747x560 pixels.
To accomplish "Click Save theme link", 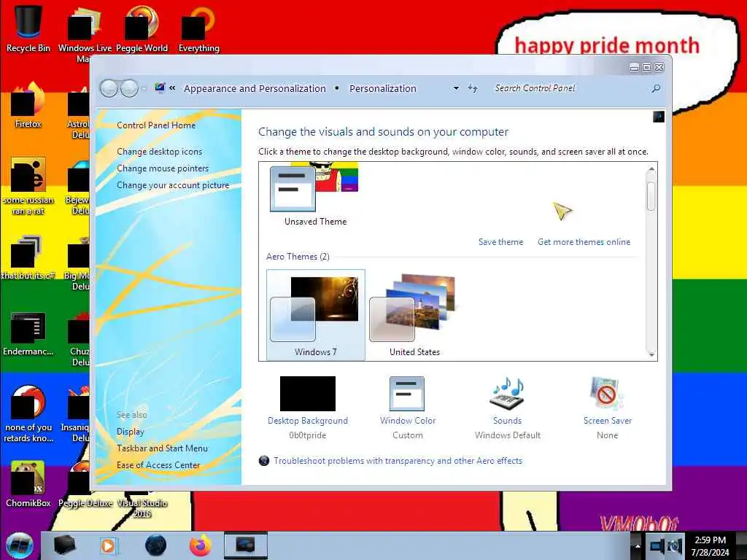I will [x=500, y=242].
